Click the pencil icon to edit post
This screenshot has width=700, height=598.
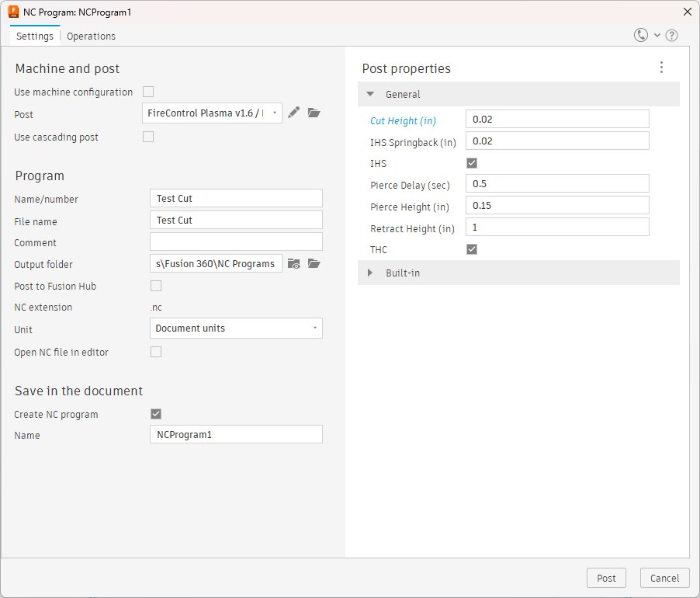[293, 113]
